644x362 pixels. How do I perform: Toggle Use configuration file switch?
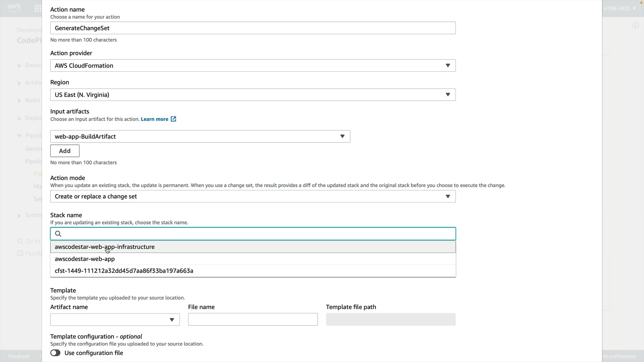tap(55, 353)
